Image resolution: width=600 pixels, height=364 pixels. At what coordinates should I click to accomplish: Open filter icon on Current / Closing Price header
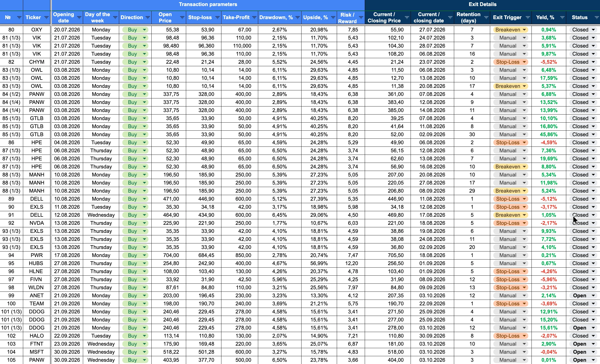click(407, 18)
